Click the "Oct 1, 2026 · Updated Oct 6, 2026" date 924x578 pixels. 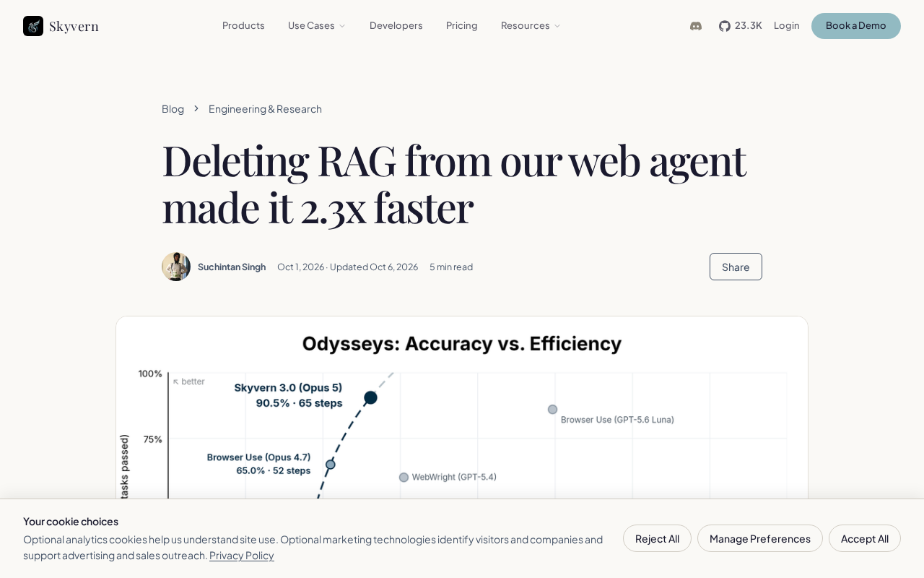point(348,267)
